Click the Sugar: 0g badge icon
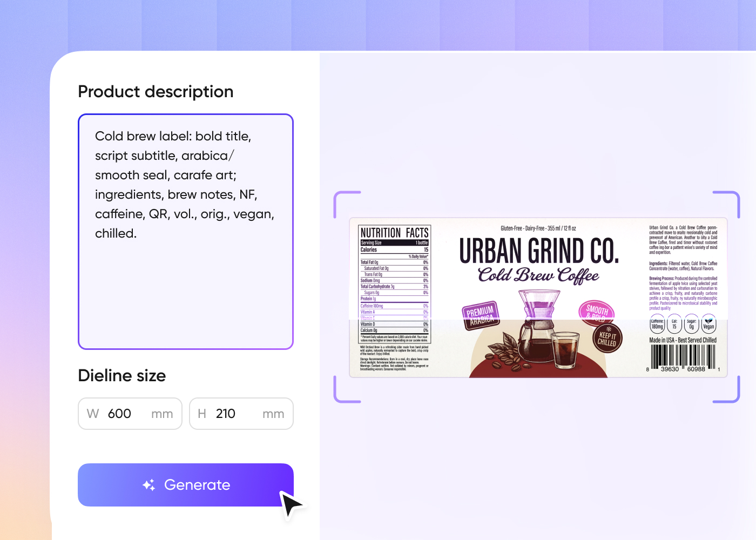 click(692, 325)
